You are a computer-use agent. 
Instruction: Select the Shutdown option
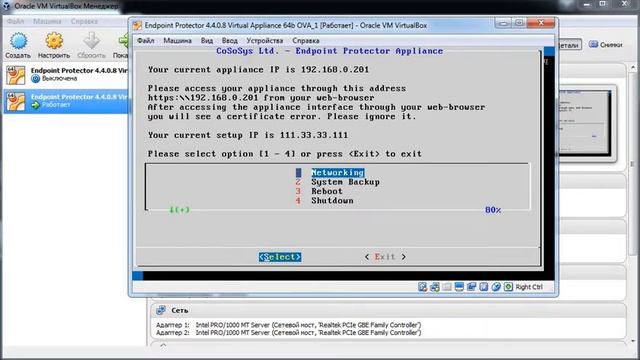point(332,200)
